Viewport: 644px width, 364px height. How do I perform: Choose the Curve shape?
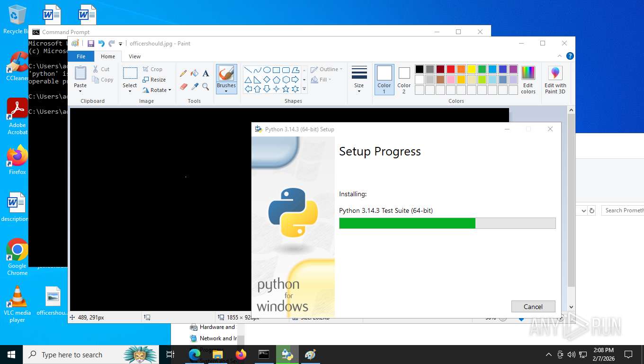coord(257,70)
